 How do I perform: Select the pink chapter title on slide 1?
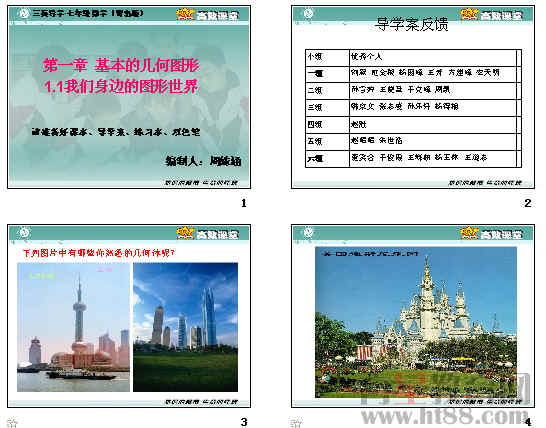point(121,76)
